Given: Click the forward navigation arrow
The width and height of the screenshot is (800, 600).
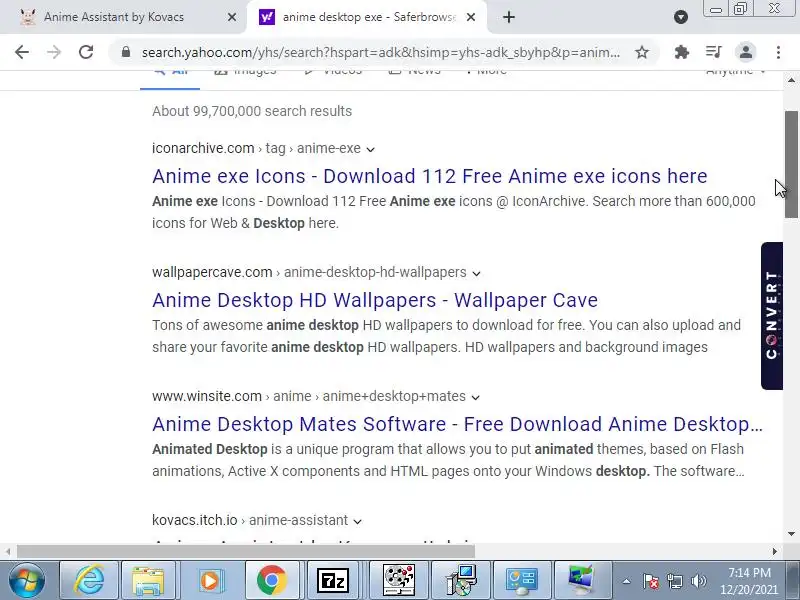Looking at the screenshot, I should [x=54, y=52].
